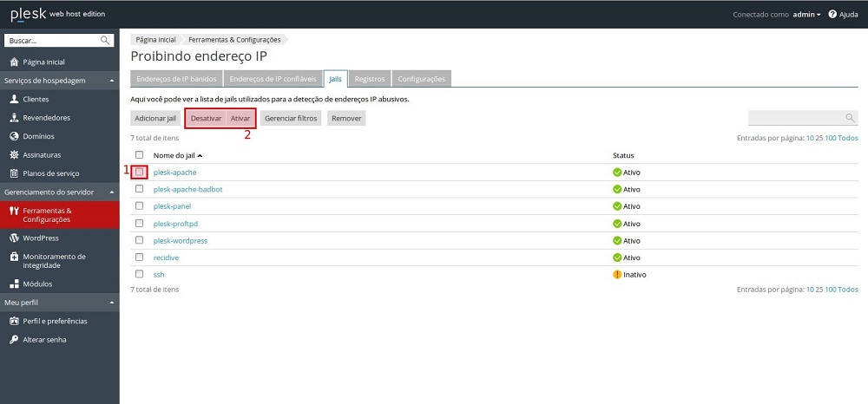Click the Clientes person icon
Image resolution: width=868 pixels, height=404 pixels.
click(x=14, y=100)
